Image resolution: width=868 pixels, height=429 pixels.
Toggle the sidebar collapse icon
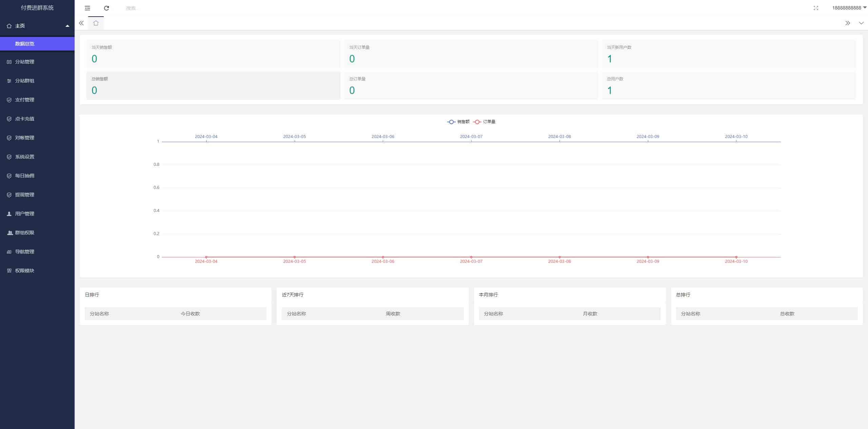pos(87,8)
